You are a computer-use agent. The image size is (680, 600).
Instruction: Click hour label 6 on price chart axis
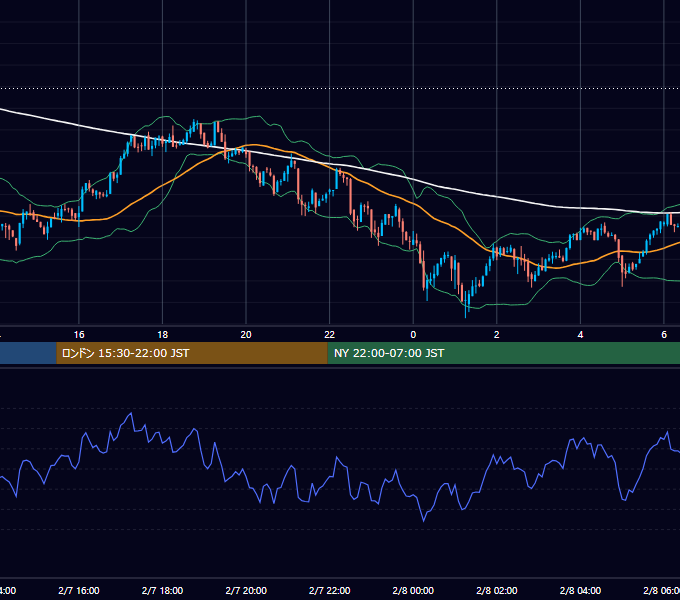[664, 335]
